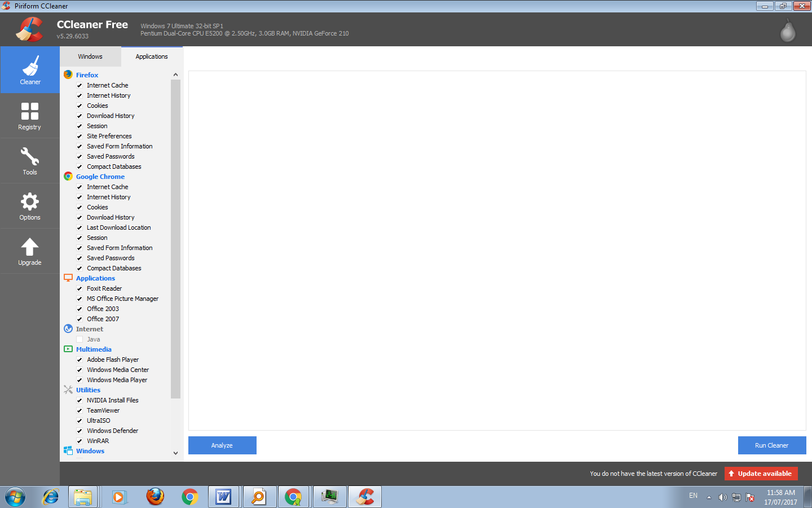Screen dimensions: 812x508
Task: Select the 'Windows Media Center' entry
Action: click(x=118, y=370)
